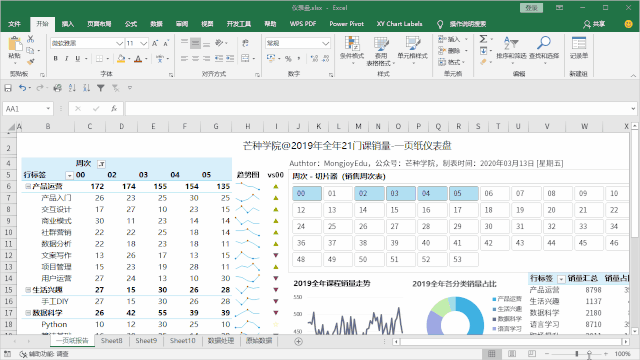Click the Fill down icon
This screenshot has width=640, height=360.
pos(484,51)
